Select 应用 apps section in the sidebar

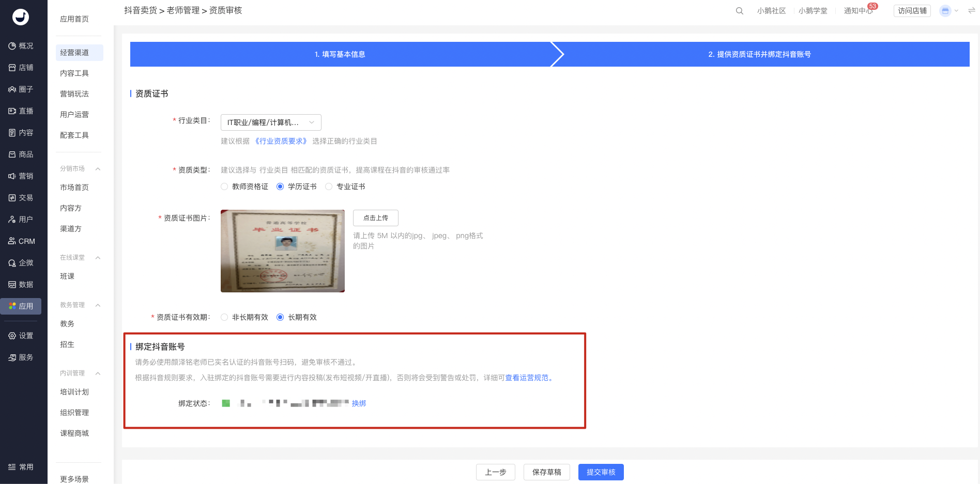pyautogui.click(x=21, y=306)
